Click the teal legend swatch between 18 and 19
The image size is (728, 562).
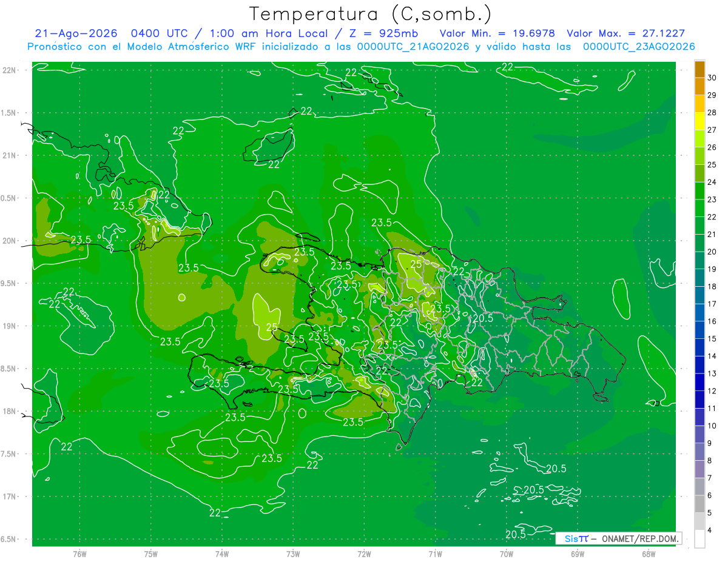click(x=699, y=278)
